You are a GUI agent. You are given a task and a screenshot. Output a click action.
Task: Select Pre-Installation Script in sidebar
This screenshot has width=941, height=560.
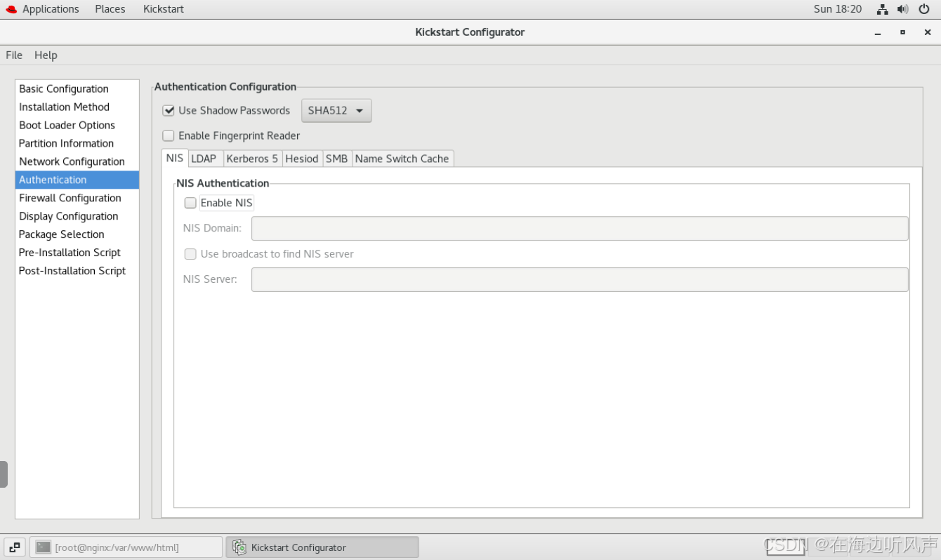(77, 253)
